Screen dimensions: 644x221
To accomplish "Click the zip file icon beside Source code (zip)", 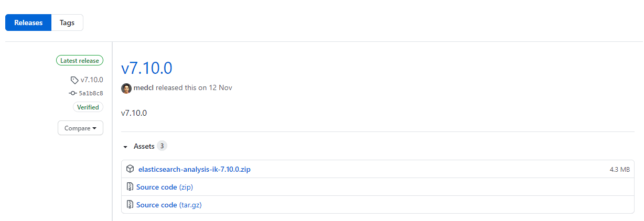I will (130, 187).
